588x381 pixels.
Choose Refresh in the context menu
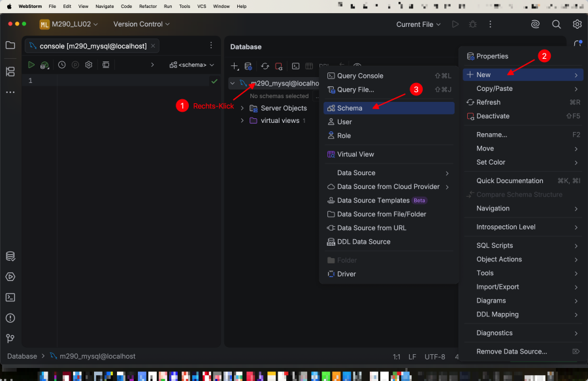click(x=523, y=103)
